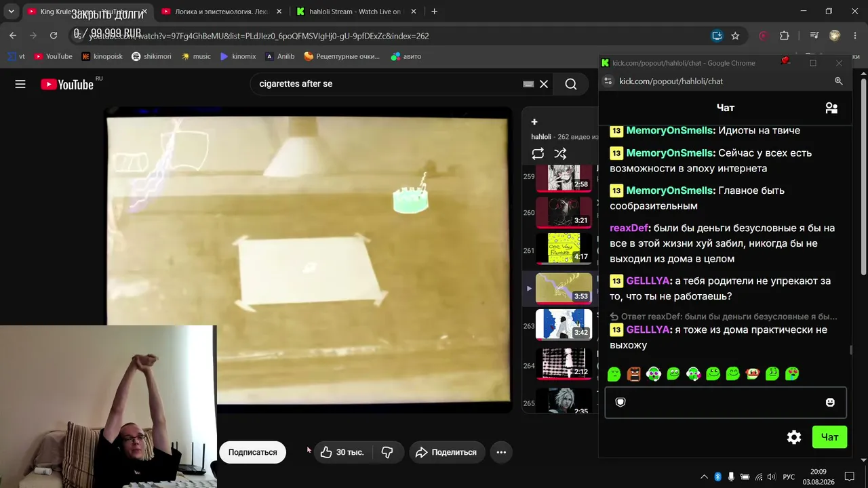Click the reaxDef username in chat
The height and width of the screenshot is (488, 868).
pos(630,228)
